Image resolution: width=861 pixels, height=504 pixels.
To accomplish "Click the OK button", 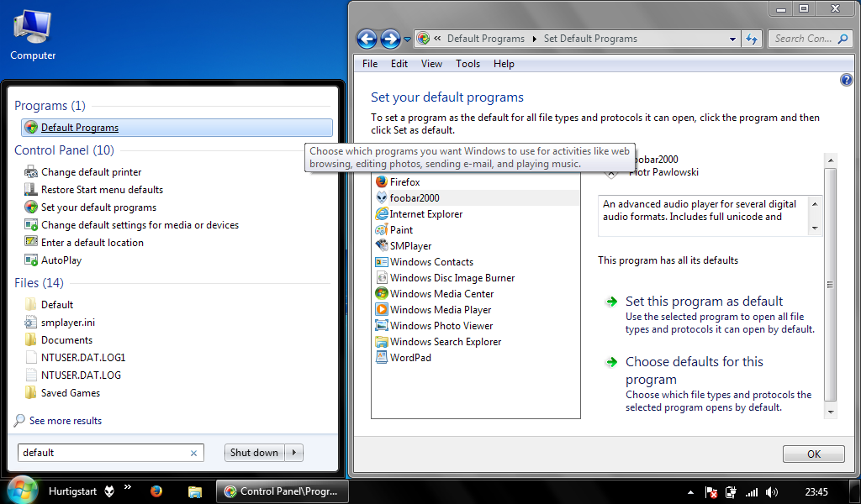I will tap(814, 454).
